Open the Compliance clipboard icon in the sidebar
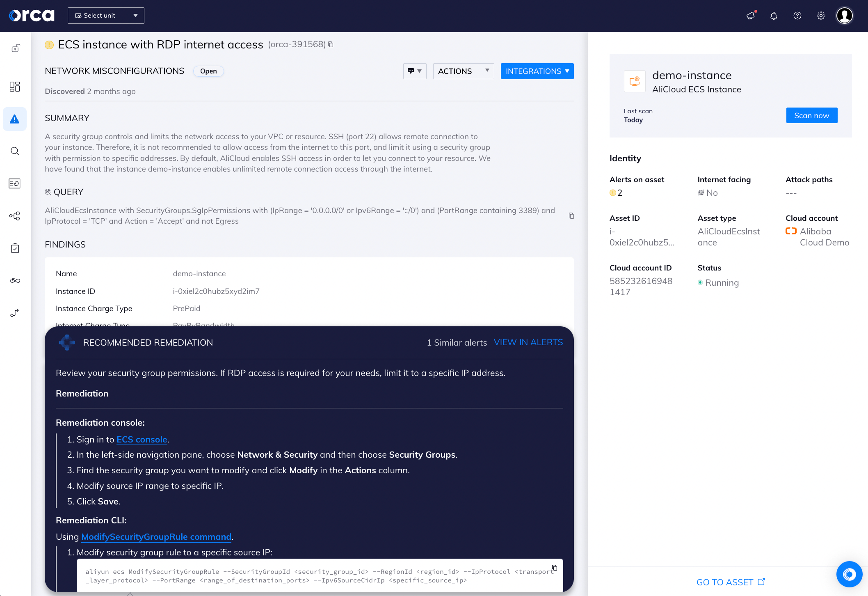Image resolution: width=868 pixels, height=596 pixels. coord(15,248)
